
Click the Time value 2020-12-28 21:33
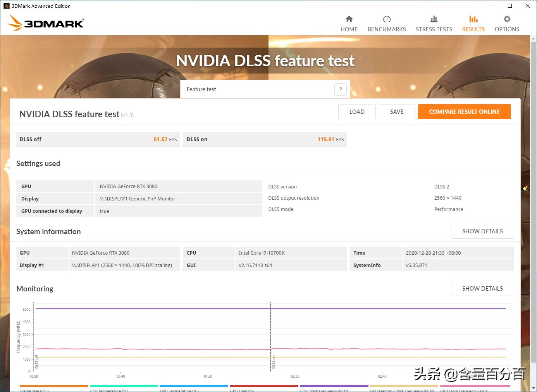(x=433, y=253)
